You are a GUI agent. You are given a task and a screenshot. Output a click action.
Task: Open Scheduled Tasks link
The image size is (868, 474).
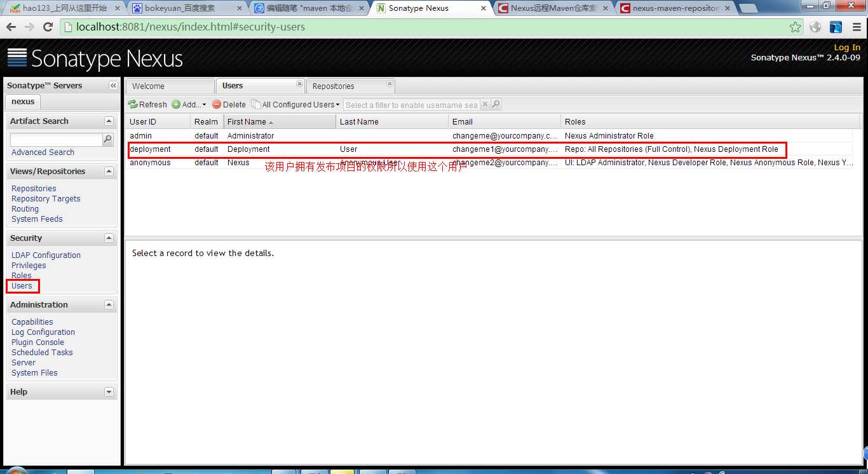click(42, 352)
